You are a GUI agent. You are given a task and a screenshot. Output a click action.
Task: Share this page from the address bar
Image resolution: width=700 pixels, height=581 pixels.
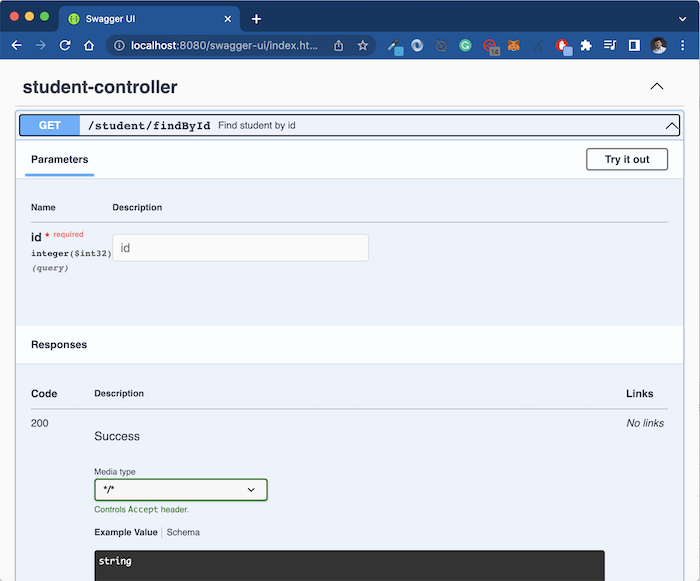338,45
